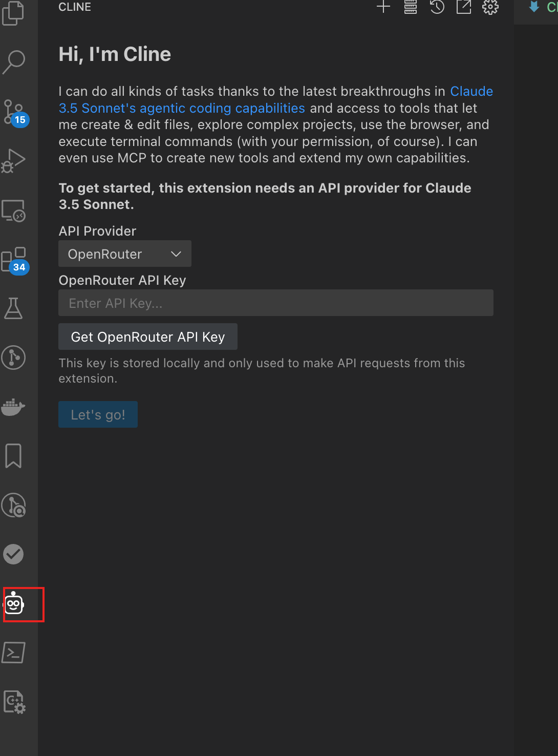This screenshot has width=558, height=756.
Task: Open the Claude 3.5 Sonnet capabilities link
Action: click(x=275, y=99)
